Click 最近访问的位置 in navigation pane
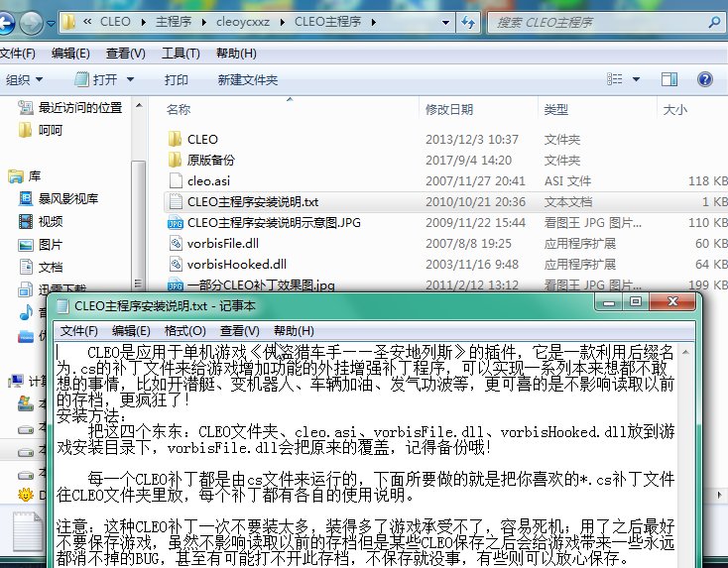728x568 pixels. click(80, 108)
